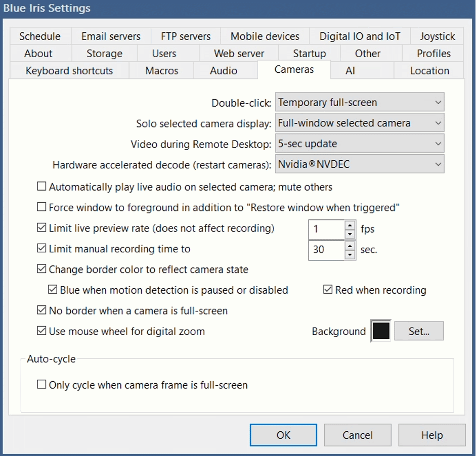Open the Video during Remote Desktop dropdown

359,144
